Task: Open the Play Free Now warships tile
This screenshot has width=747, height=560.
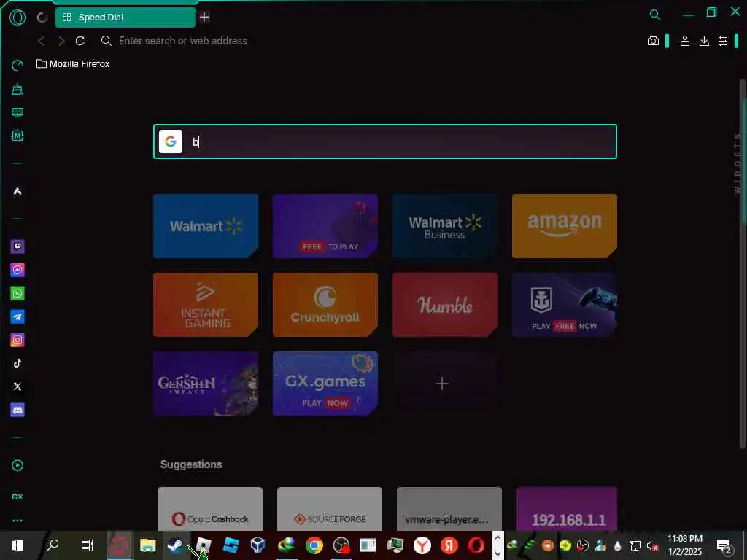Action: (x=565, y=305)
